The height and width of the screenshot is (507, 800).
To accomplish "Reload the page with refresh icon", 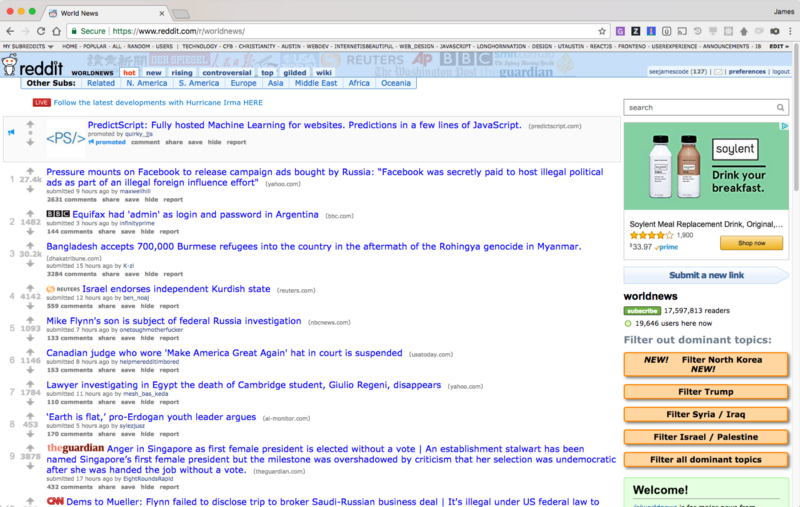I will pos(41,31).
